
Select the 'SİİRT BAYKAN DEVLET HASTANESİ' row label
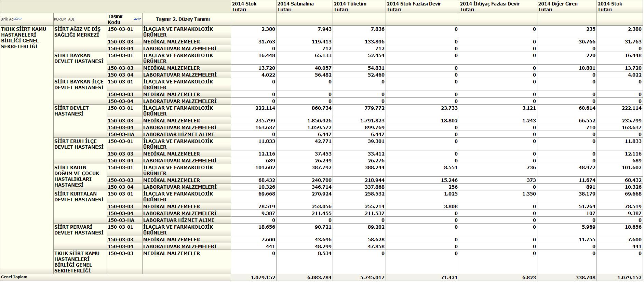[79, 58]
